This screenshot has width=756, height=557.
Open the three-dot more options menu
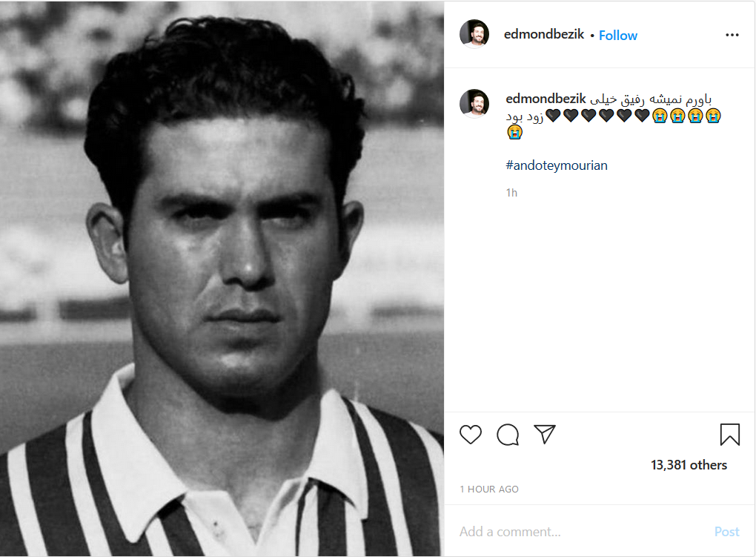click(x=732, y=35)
